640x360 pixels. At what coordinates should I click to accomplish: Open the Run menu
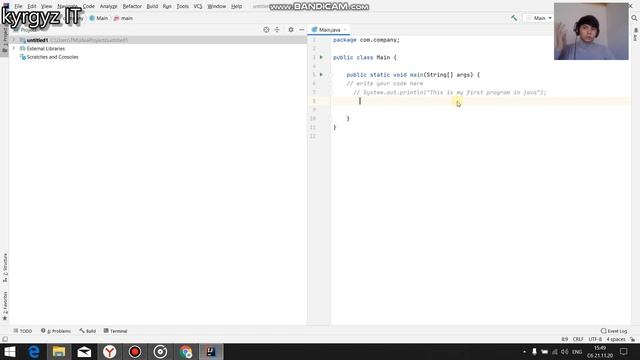(x=167, y=6)
